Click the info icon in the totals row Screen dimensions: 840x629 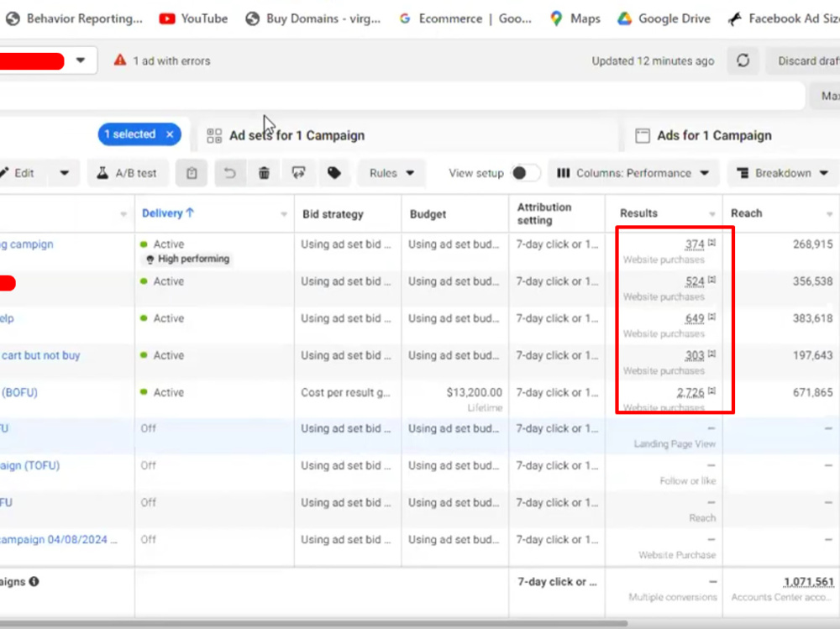pyautogui.click(x=34, y=581)
